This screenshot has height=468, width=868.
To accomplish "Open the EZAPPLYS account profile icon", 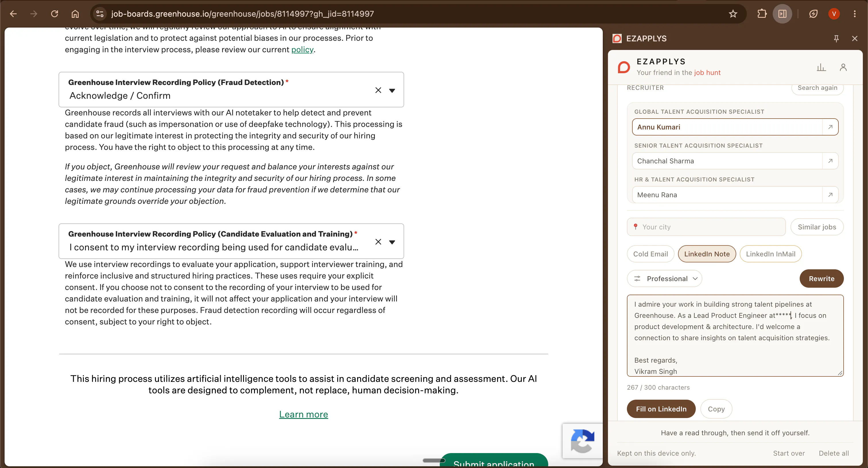I will pyautogui.click(x=843, y=67).
